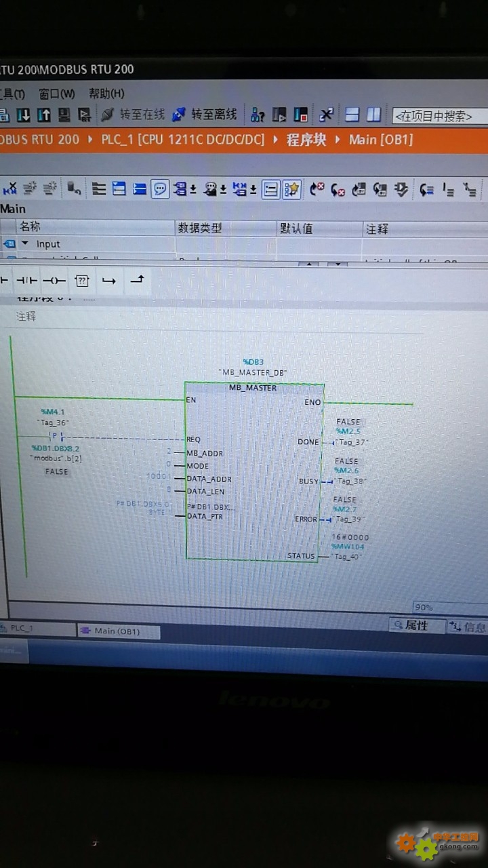
Task: Click PLC_1 [CPU 1211C DC/DC/DC] breadcrumb
Action: [x=183, y=140]
